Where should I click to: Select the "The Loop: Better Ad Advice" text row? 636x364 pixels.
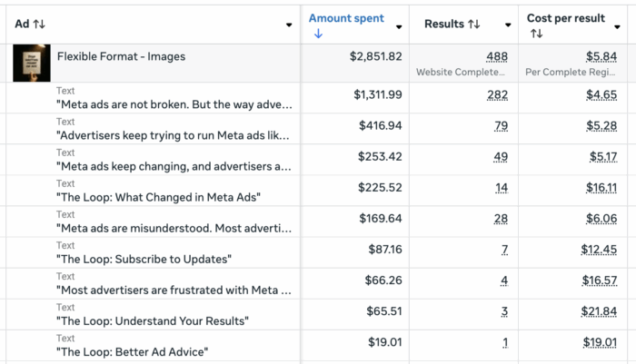click(131, 352)
